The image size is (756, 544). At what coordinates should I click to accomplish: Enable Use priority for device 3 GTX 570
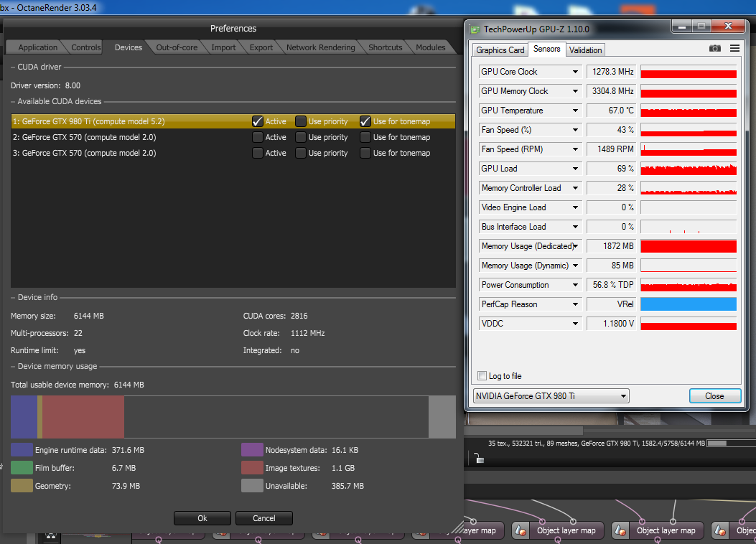[300, 153]
